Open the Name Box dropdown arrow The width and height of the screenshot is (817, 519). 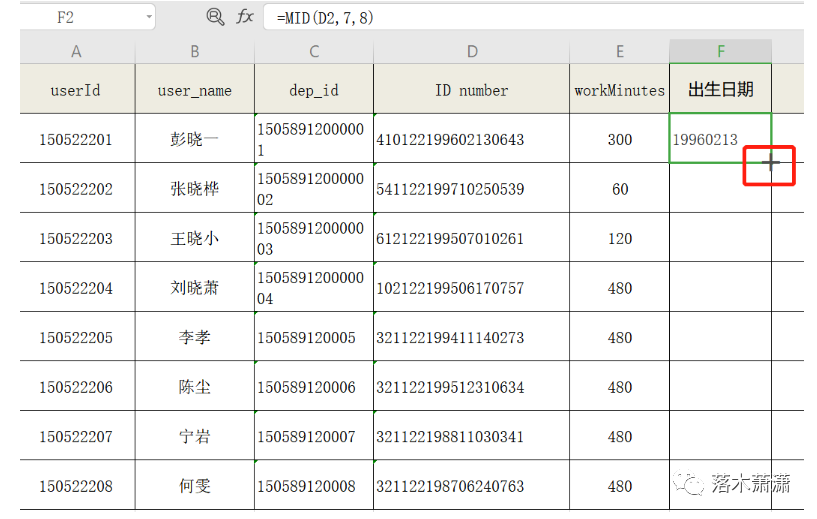click(x=149, y=17)
